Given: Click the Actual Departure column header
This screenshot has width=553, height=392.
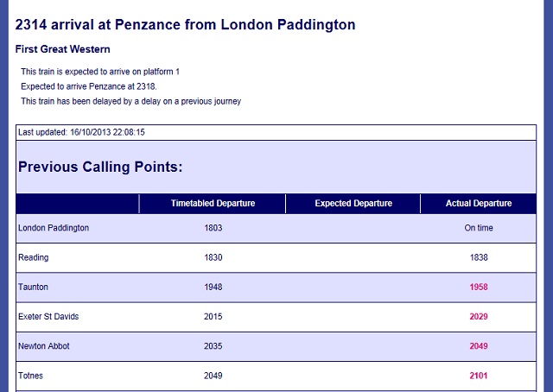Looking at the screenshot, I should click(x=479, y=204).
